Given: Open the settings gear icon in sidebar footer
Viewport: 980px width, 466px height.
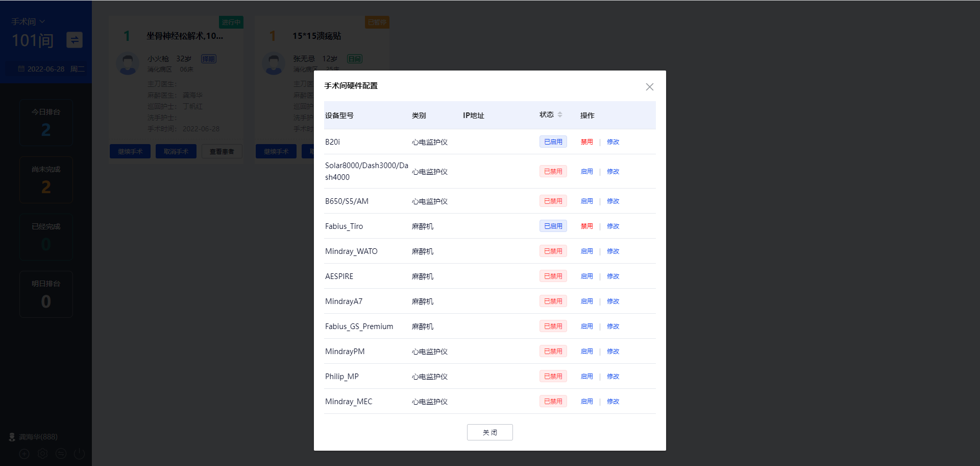Looking at the screenshot, I should click(x=42, y=453).
